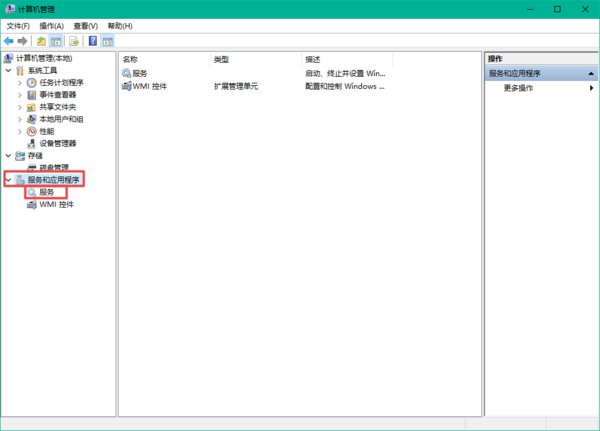Click the Back arrow toolbar icon

click(9, 41)
